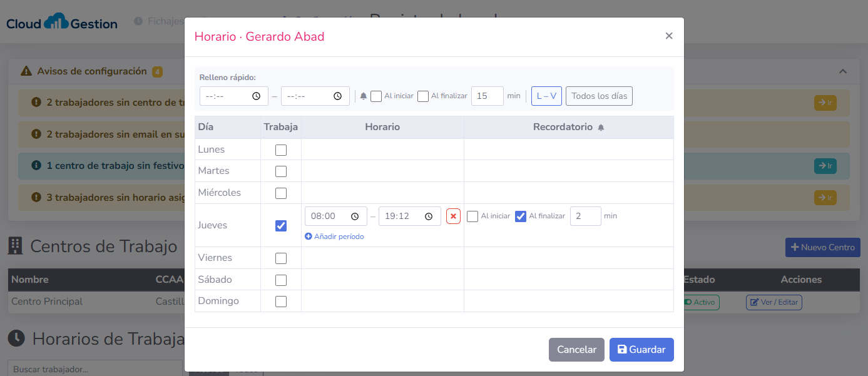The image size is (868, 376).
Task: Click the Horario · Gerardo Abad title
Action: [x=259, y=36]
